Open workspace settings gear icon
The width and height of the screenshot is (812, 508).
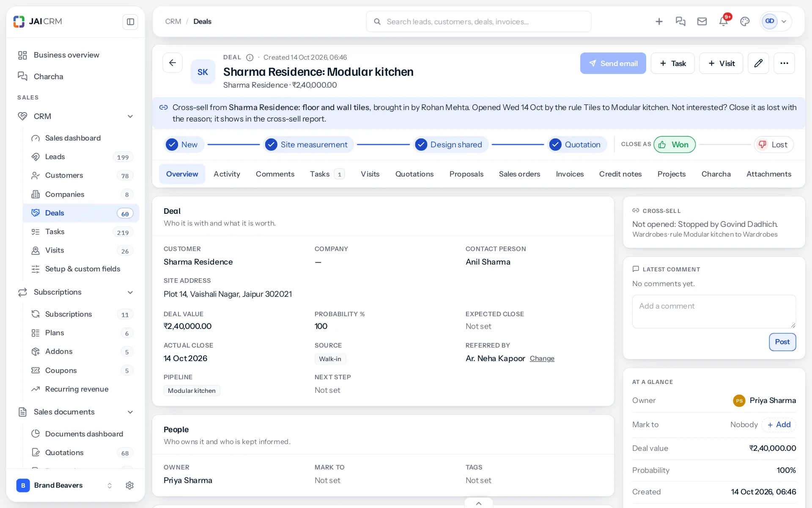(130, 486)
